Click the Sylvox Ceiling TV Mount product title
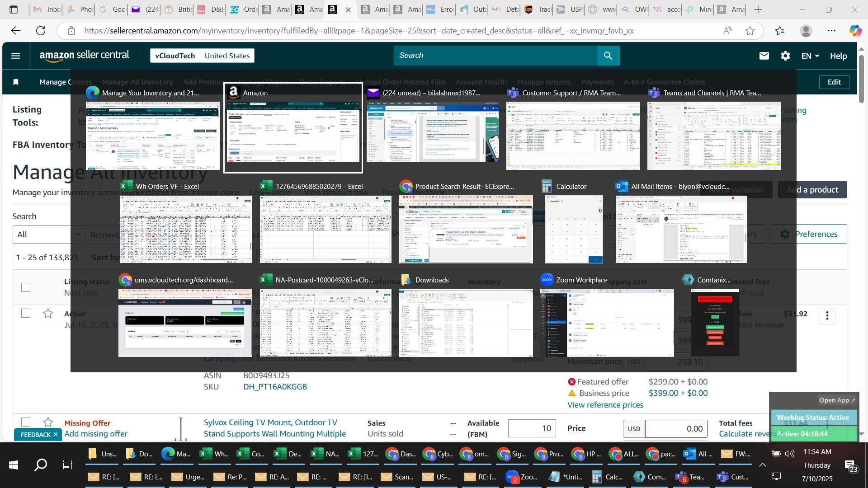868x488 pixels. (x=275, y=428)
